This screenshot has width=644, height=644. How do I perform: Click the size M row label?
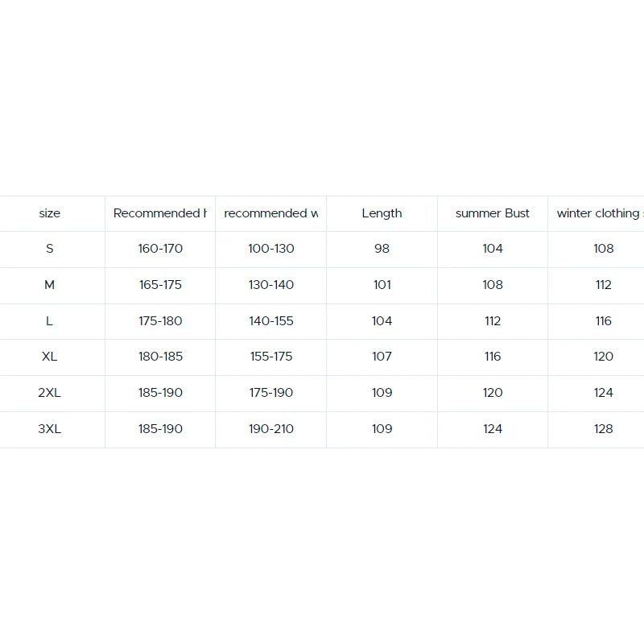[50, 285]
